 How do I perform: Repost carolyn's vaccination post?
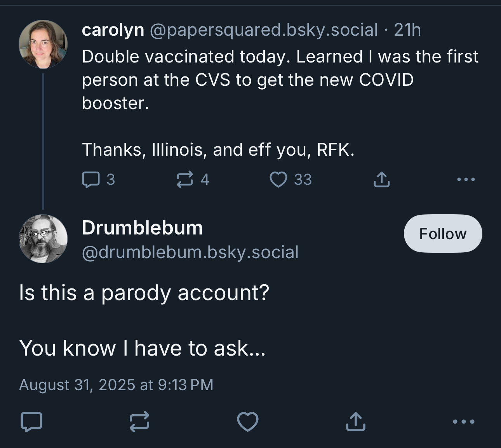click(185, 179)
